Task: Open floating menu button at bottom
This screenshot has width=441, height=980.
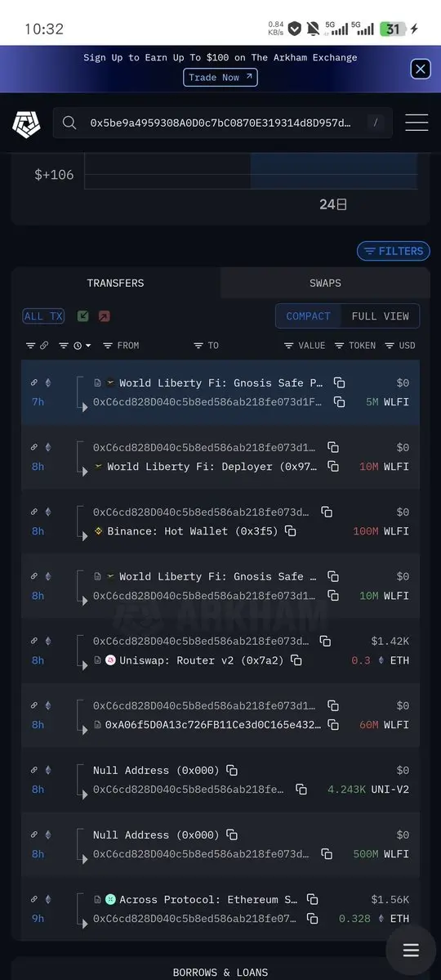Action: [x=411, y=950]
